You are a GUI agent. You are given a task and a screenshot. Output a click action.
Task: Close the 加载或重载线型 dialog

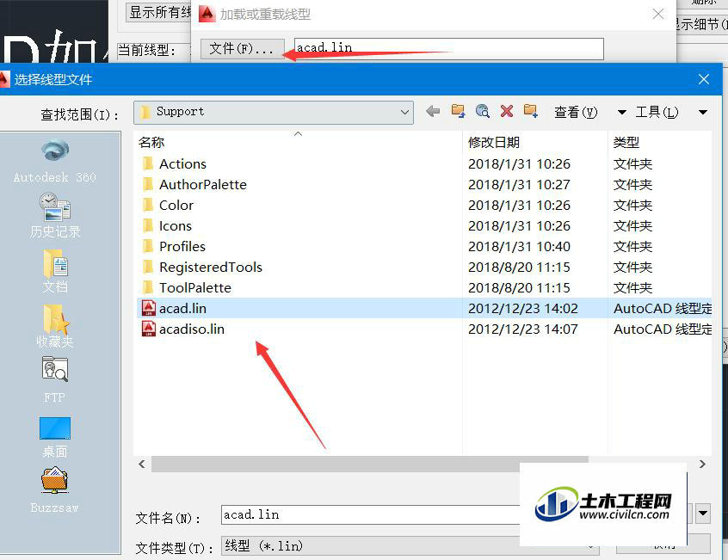pyautogui.click(x=658, y=15)
